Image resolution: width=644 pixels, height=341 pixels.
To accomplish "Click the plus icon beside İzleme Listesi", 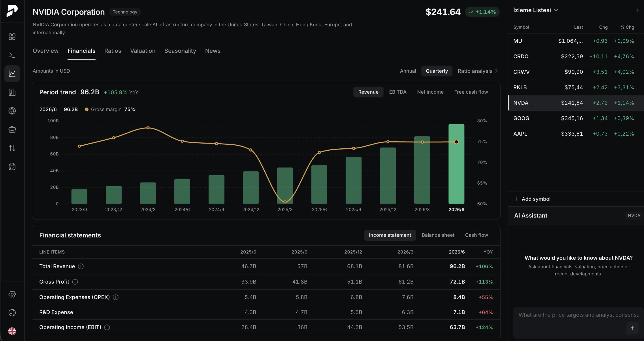I will (x=638, y=10).
